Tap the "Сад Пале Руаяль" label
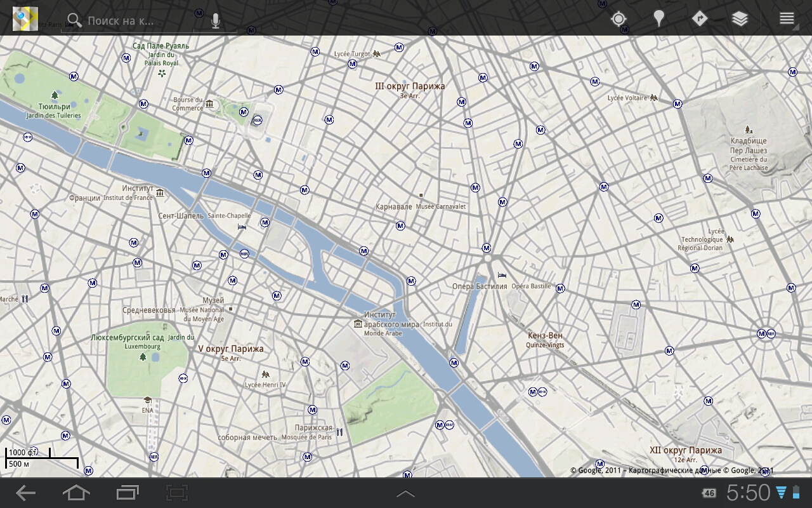Image resolution: width=812 pixels, height=508 pixels. click(161, 46)
